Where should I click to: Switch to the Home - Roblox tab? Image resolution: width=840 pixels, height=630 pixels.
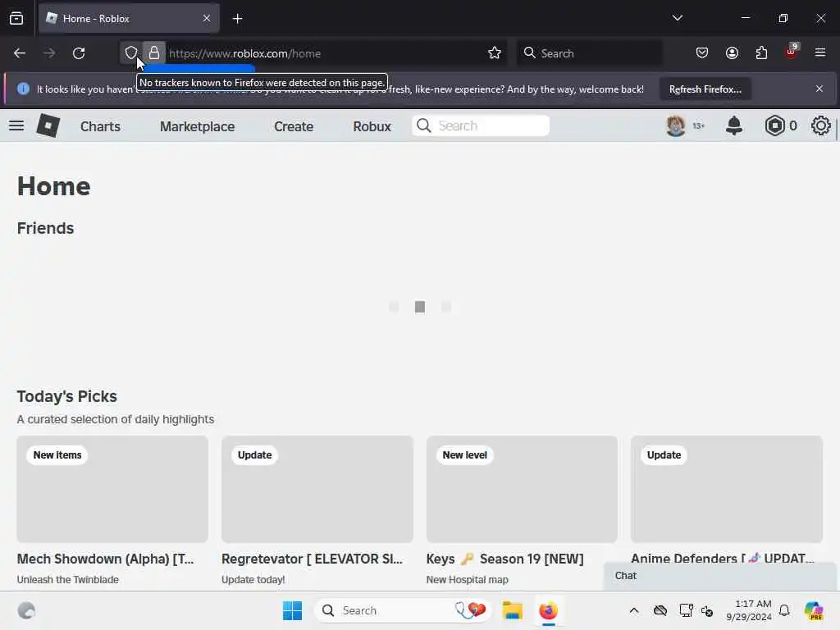[x=129, y=18]
